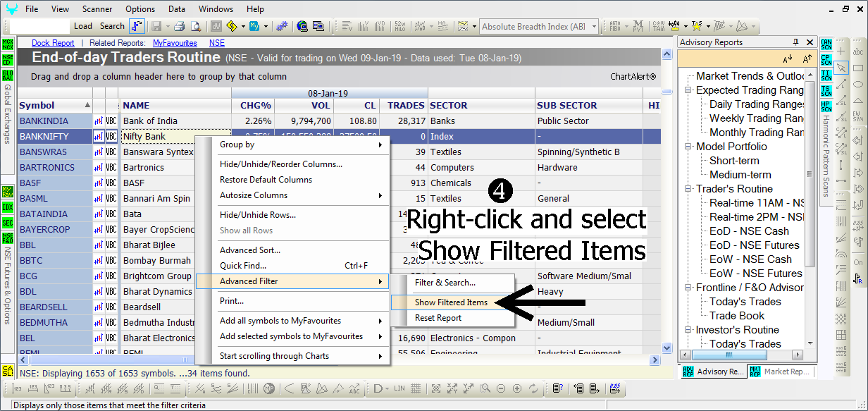The width and height of the screenshot is (868, 411).
Task: Open the Absolute Breadth Index dropdown
Action: [x=594, y=27]
